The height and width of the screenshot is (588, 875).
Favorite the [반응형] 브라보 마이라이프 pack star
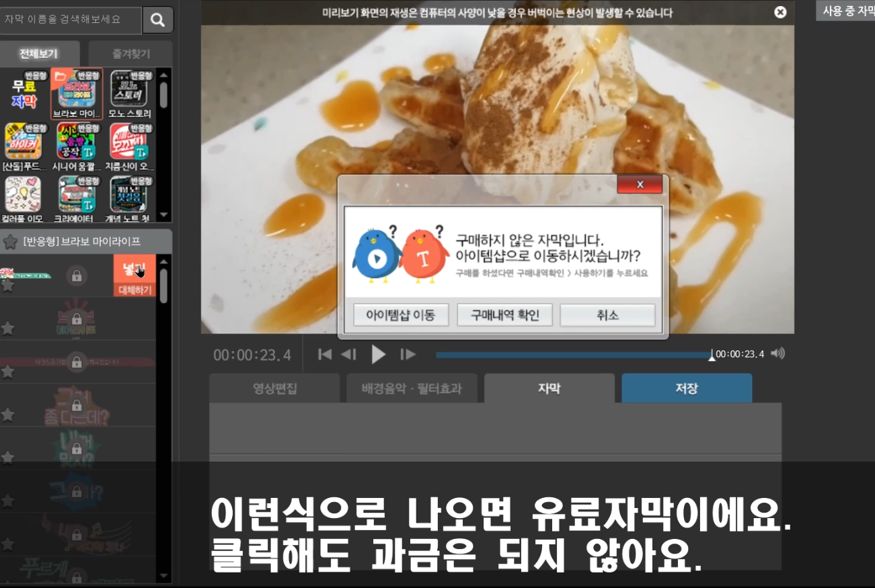(x=10, y=241)
